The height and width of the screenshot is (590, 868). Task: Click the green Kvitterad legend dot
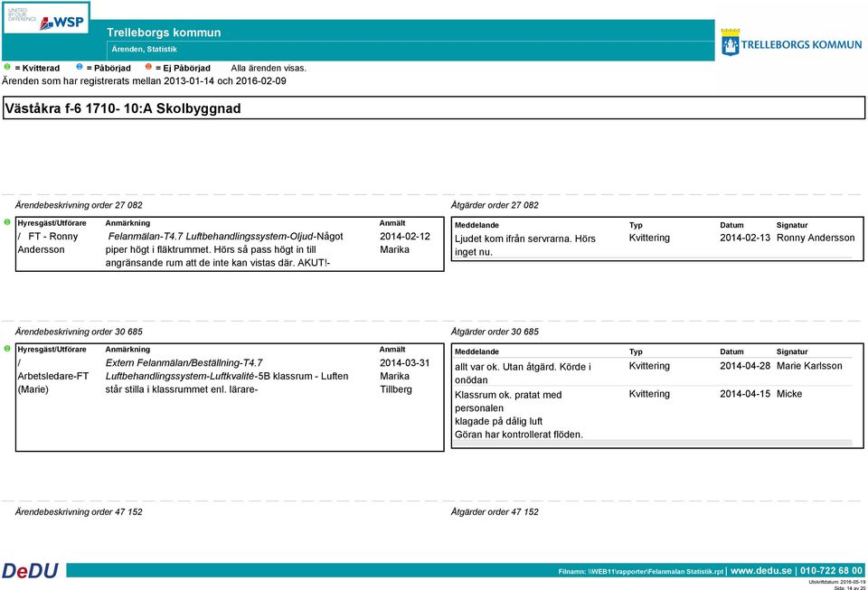(7, 67)
